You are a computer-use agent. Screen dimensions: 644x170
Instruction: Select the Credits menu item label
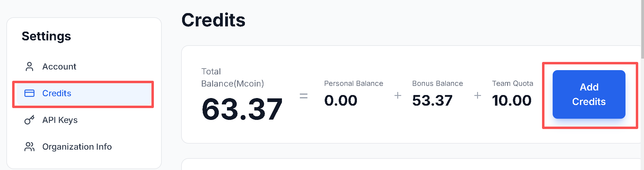tap(57, 93)
